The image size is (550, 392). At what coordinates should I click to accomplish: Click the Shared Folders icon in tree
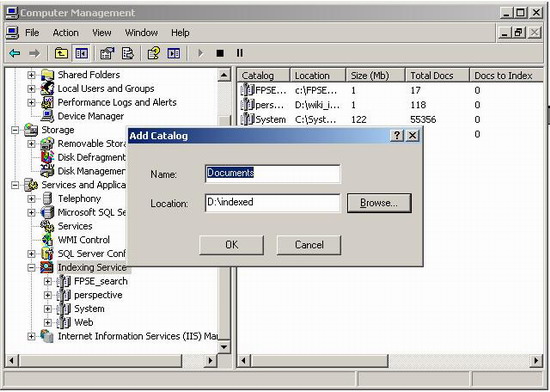47,75
